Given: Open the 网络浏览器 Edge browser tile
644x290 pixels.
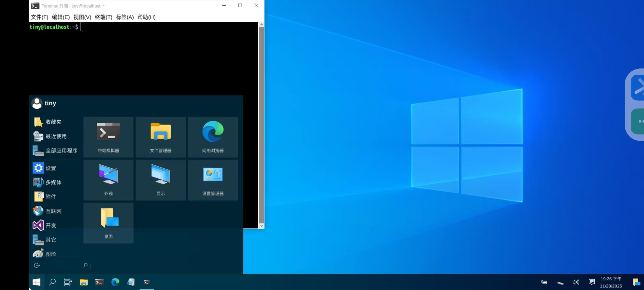Looking at the screenshot, I should click(213, 137).
